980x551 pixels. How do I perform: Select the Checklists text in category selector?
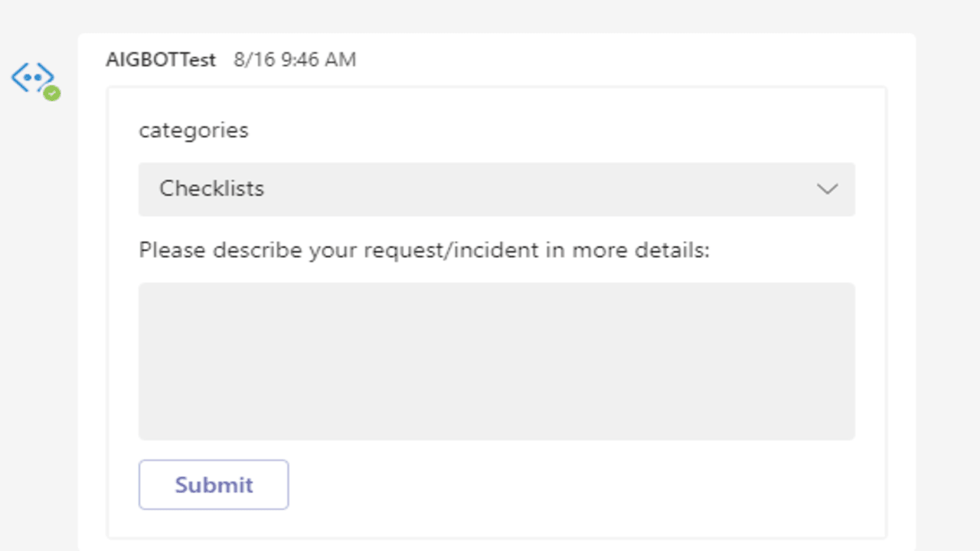[x=211, y=188]
